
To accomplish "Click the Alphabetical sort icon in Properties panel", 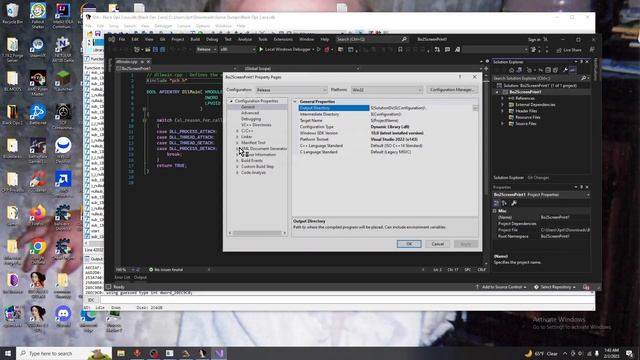I will point(504,203).
